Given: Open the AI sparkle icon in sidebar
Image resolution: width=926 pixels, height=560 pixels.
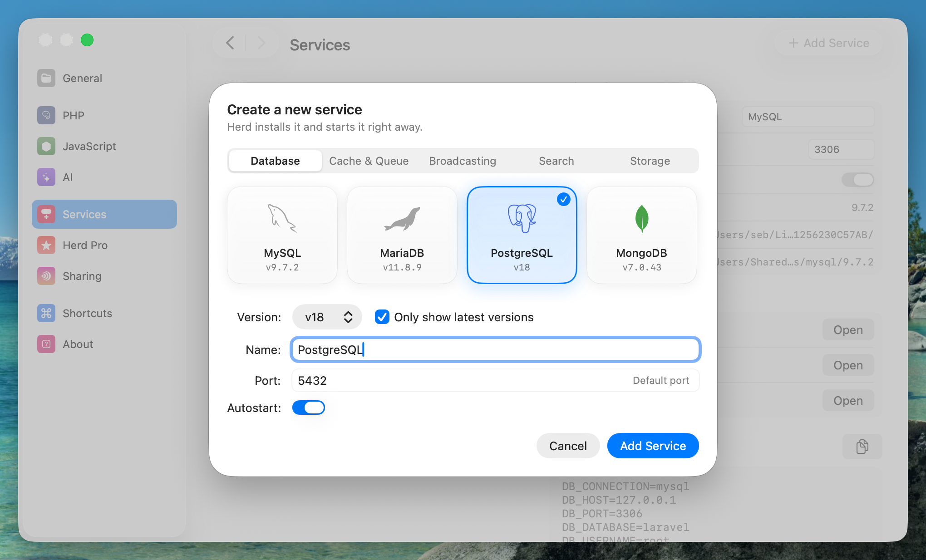Looking at the screenshot, I should coord(46,177).
